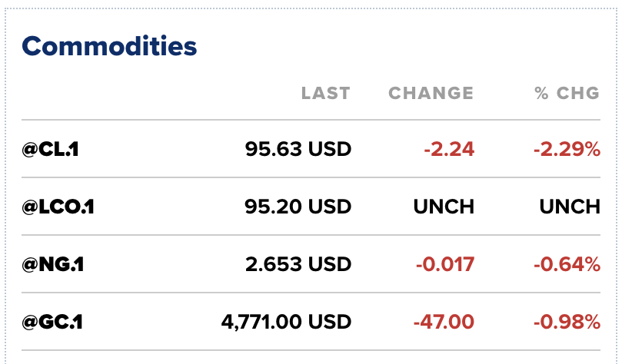The height and width of the screenshot is (364, 632).
Task: Open the @GC.1 gold futures symbol
Action: [52, 322]
